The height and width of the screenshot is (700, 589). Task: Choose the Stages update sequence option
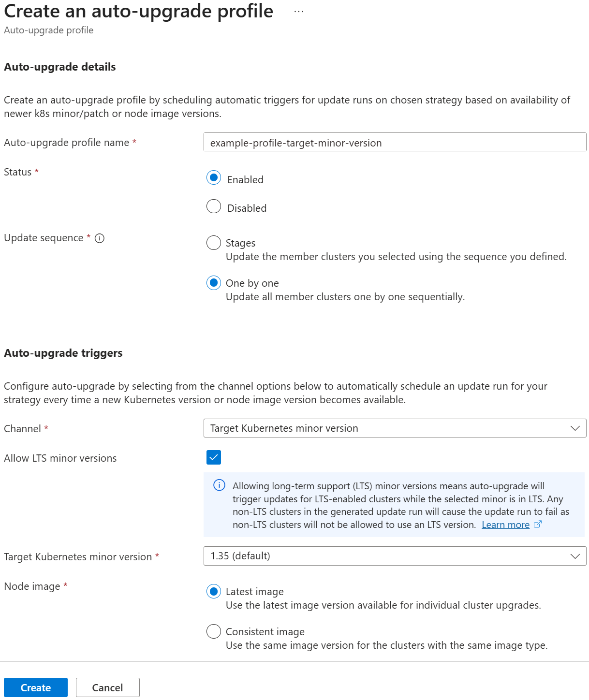coord(214,243)
